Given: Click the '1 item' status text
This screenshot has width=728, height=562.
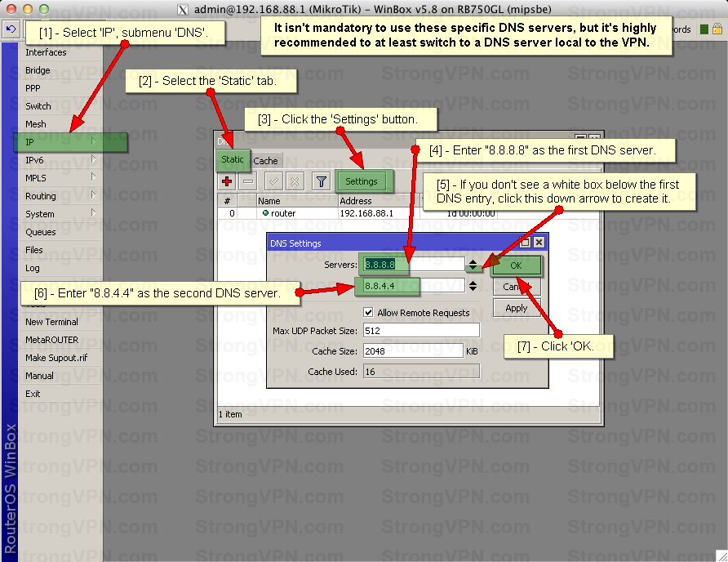Looking at the screenshot, I should coord(230,414).
